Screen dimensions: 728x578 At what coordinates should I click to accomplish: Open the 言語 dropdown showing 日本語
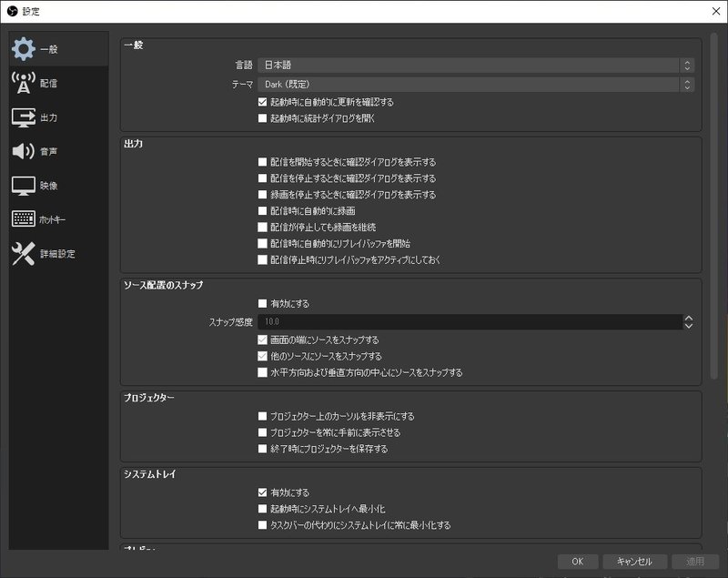(476, 65)
